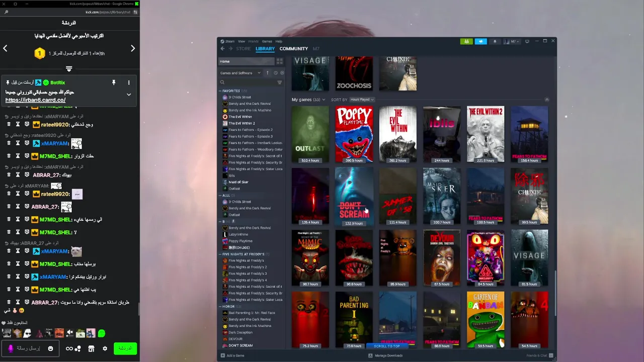Open the M7 account dropdown

pos(512,41)
